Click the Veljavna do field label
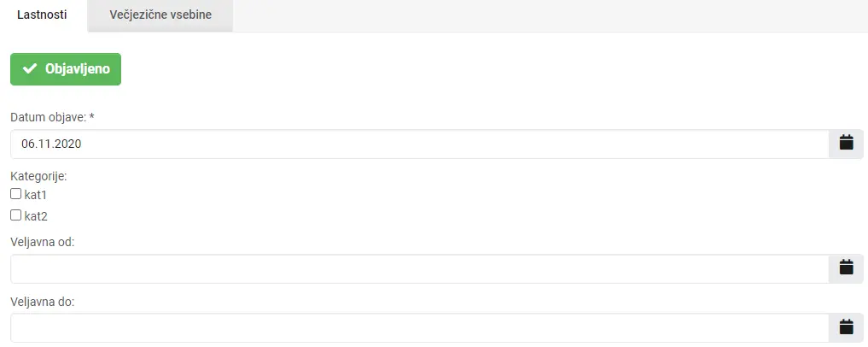This screenshot has width=868, height=347. pyautogui.click(x=42, y=302)
